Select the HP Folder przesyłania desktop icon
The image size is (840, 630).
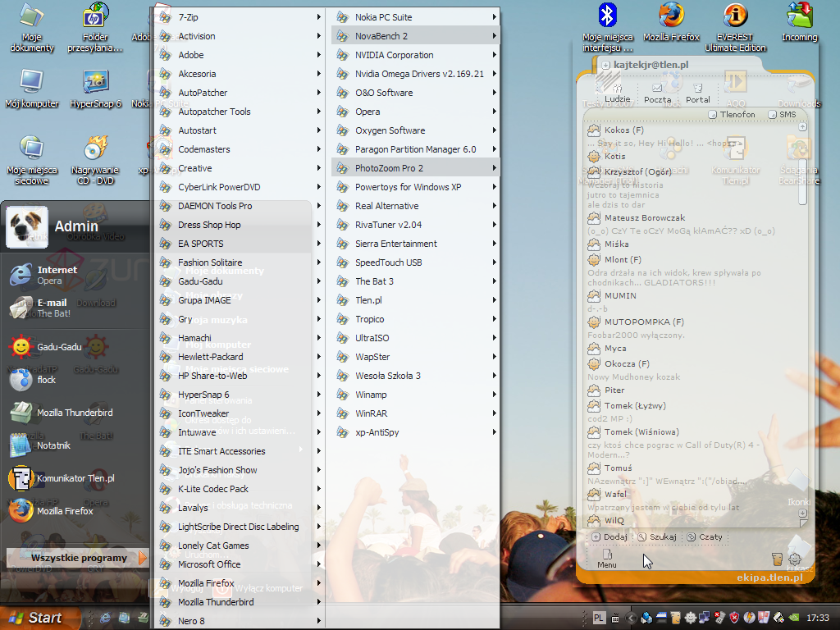[95, 28]
